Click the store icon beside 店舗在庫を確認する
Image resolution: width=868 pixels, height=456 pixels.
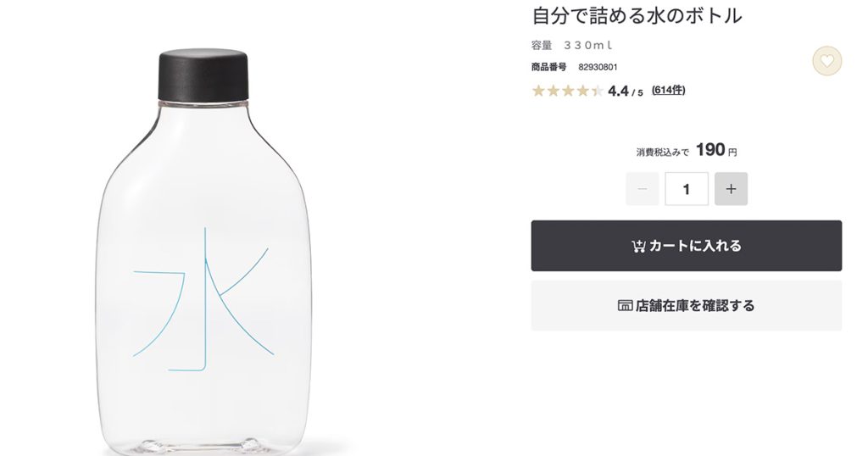point(625,305)
